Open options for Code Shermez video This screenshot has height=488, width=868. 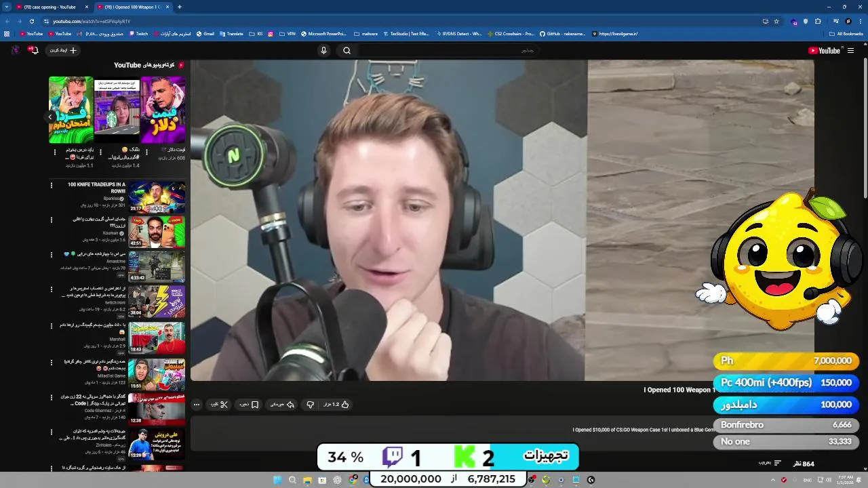51,396
